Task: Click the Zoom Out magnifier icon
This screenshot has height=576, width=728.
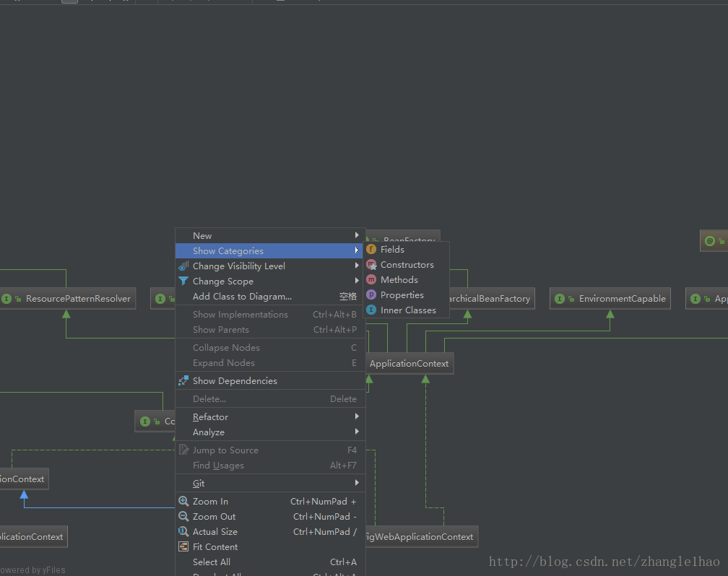Action: tap(183, 517)
